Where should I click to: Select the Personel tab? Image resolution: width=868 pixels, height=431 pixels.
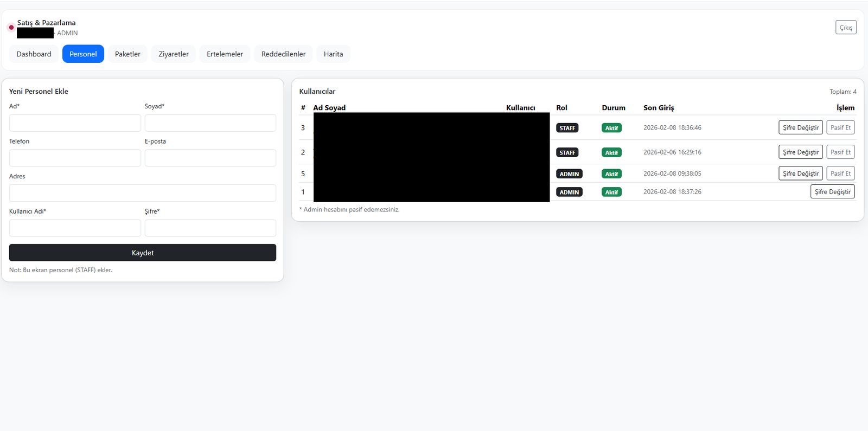[83, 54]
